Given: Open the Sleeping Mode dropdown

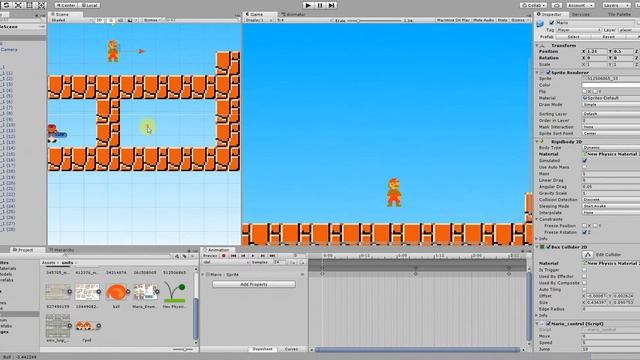Looking at the screenshot, I should (611, 206).
